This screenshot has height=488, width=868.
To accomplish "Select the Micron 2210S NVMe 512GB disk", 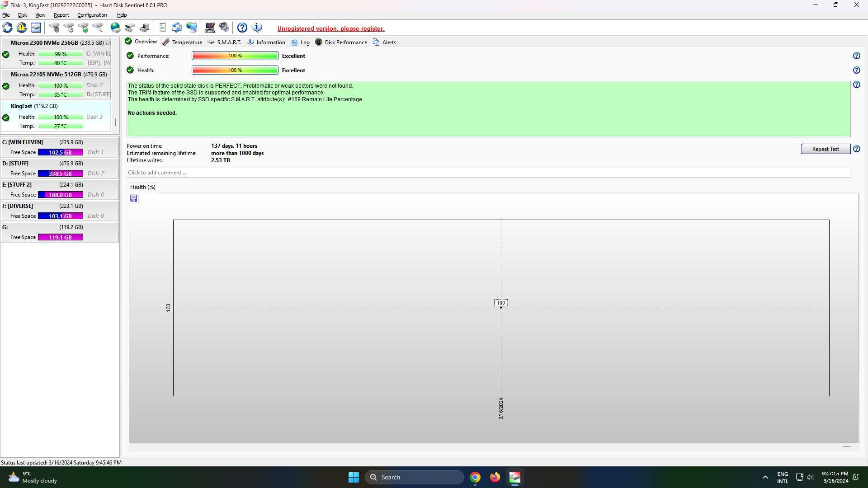I will pos(56,84).
